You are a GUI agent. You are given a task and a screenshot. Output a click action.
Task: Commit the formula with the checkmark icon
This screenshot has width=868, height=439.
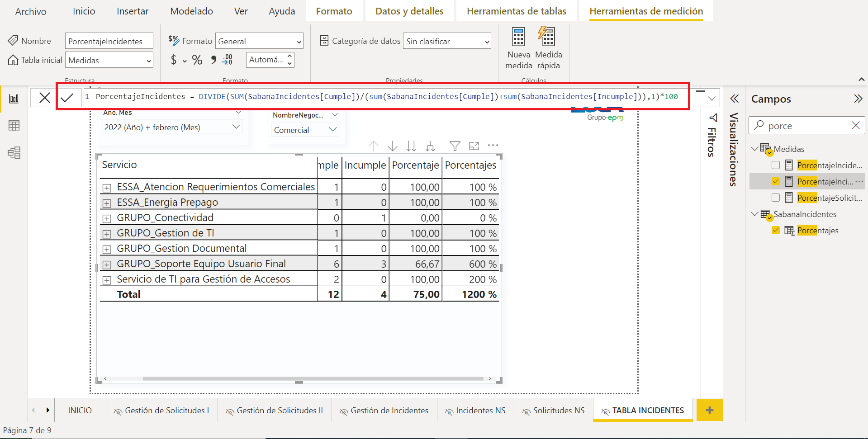[67, 98]
